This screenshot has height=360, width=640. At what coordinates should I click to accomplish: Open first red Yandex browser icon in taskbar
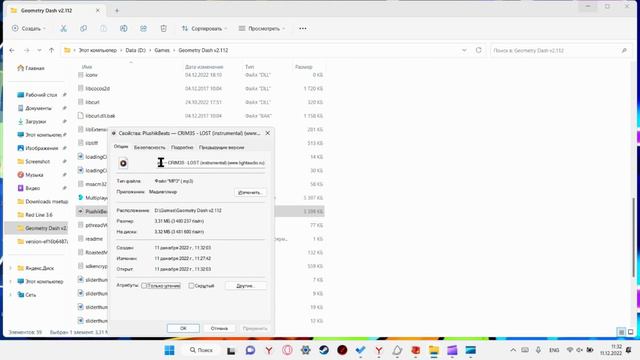[x=269, y=350]
